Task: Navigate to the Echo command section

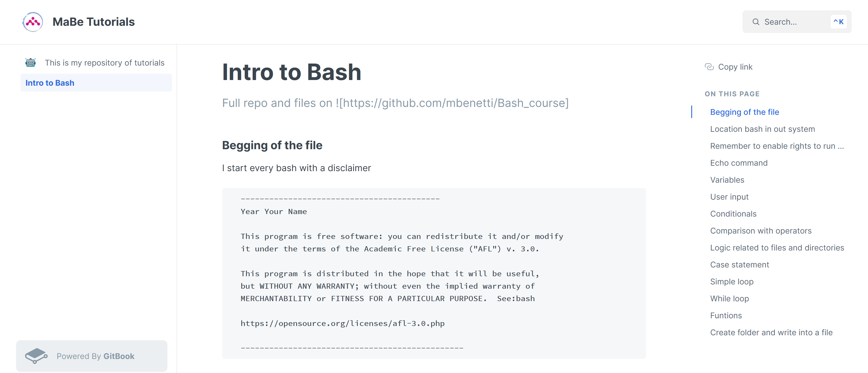Action: (x=739, y=163)
